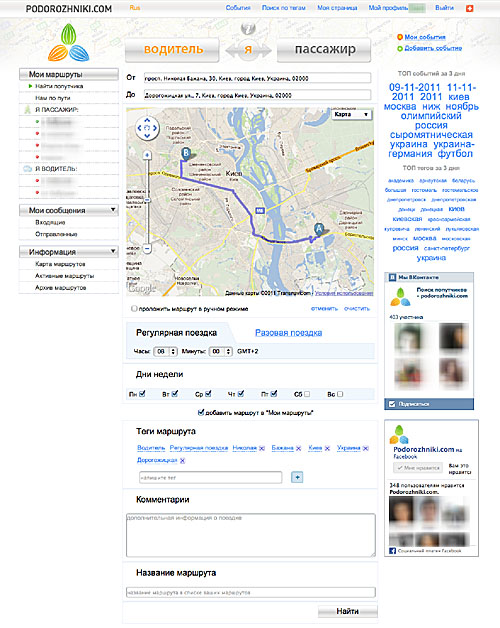The image size is (500, 628).
Task: Collapse the Мои сообщения section
Action: point(113,209)
